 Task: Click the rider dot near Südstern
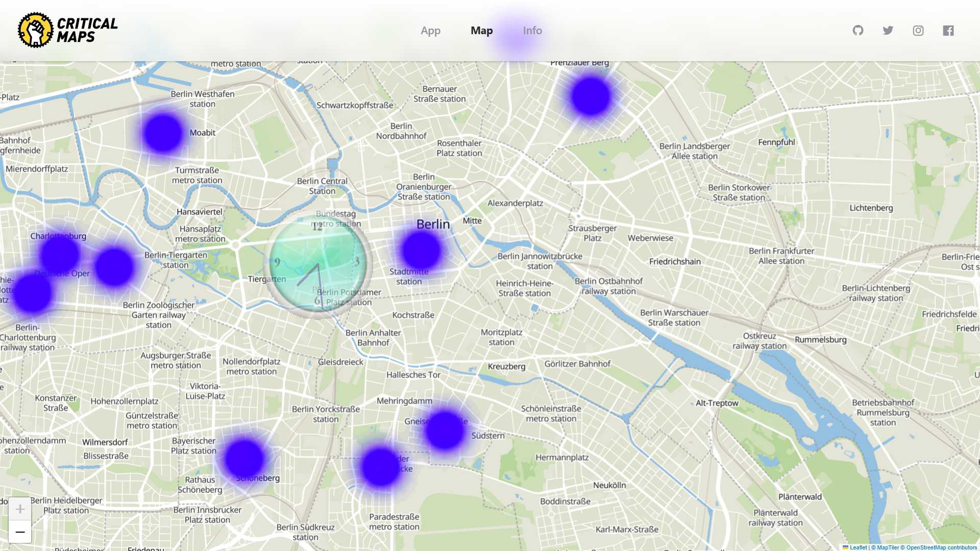[445, 431]
